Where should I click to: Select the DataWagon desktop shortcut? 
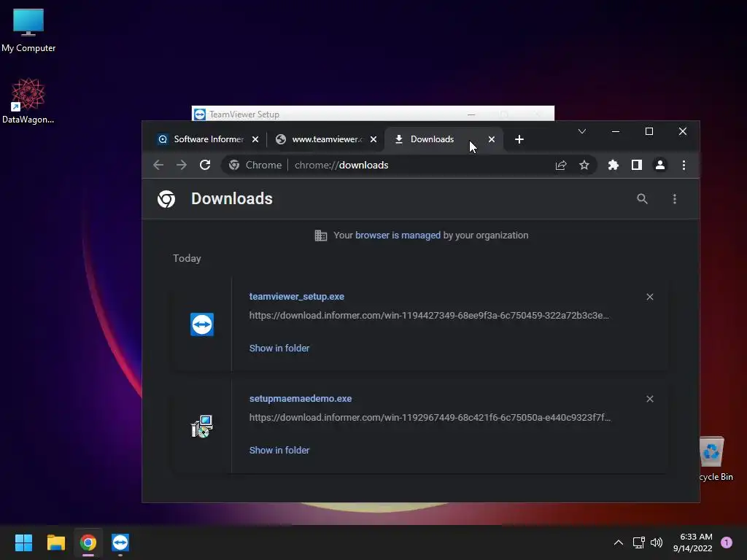click(28, 101)
